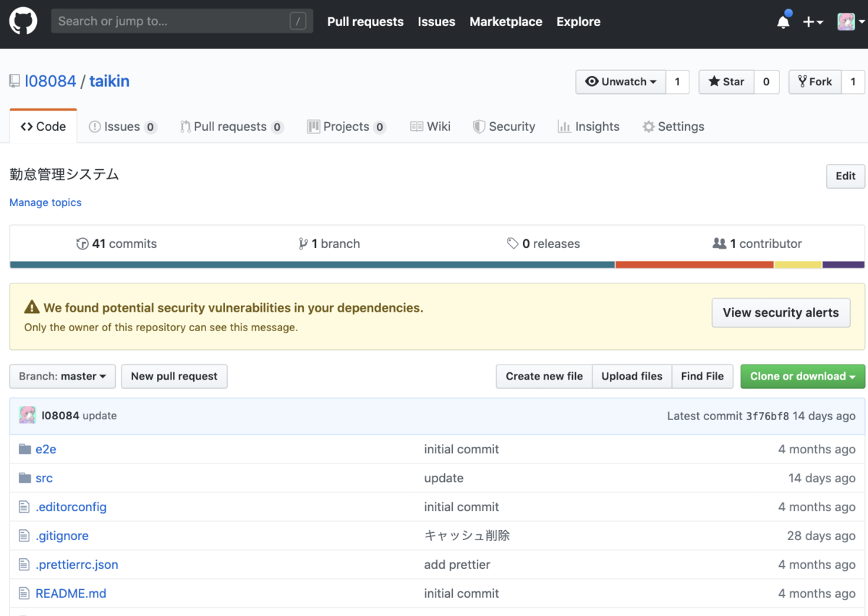Viewport: 868px width, 616px height.
Task: Click the l08084 commit author avatar
Action: tap(27, 416)
